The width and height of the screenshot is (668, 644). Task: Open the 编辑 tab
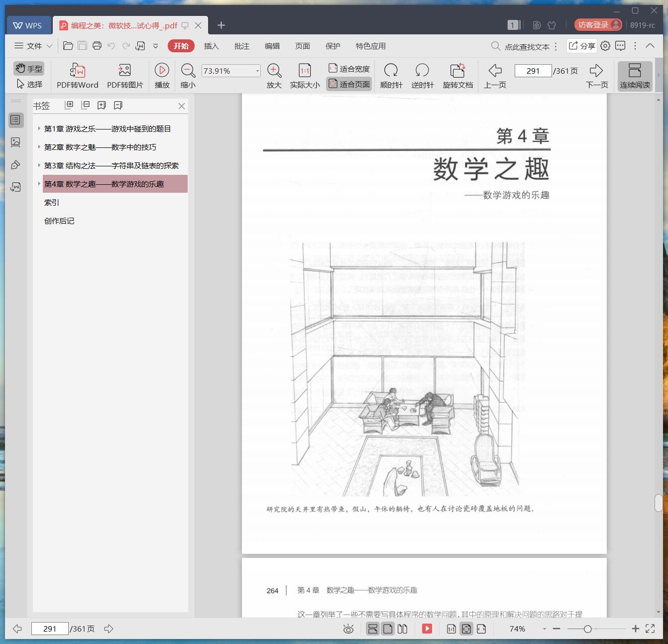272,46
